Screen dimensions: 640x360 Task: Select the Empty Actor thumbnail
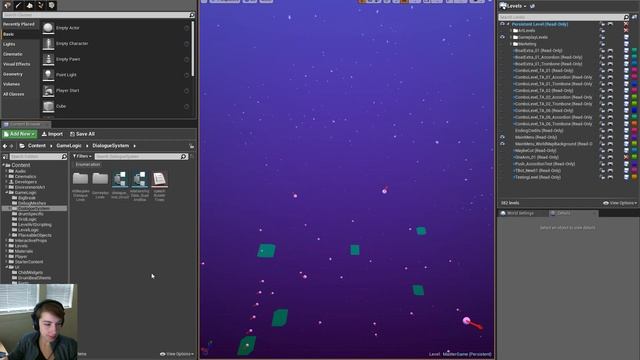[x=48, y=28]
